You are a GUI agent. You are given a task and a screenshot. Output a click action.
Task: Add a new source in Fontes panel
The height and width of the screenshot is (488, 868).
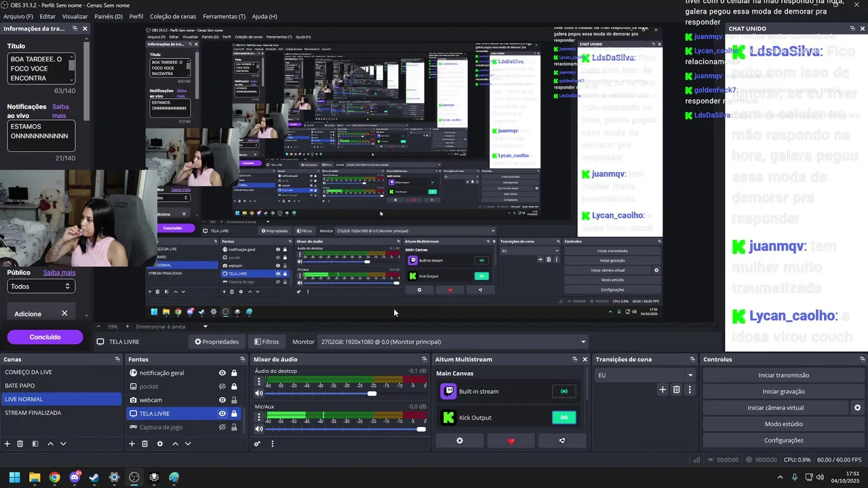(x=132, y=444)
